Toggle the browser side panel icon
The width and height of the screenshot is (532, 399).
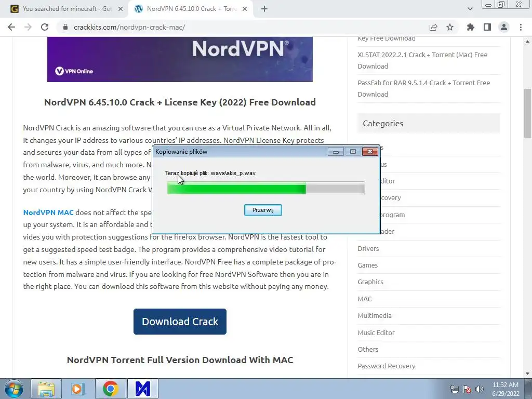pos(487,27)
